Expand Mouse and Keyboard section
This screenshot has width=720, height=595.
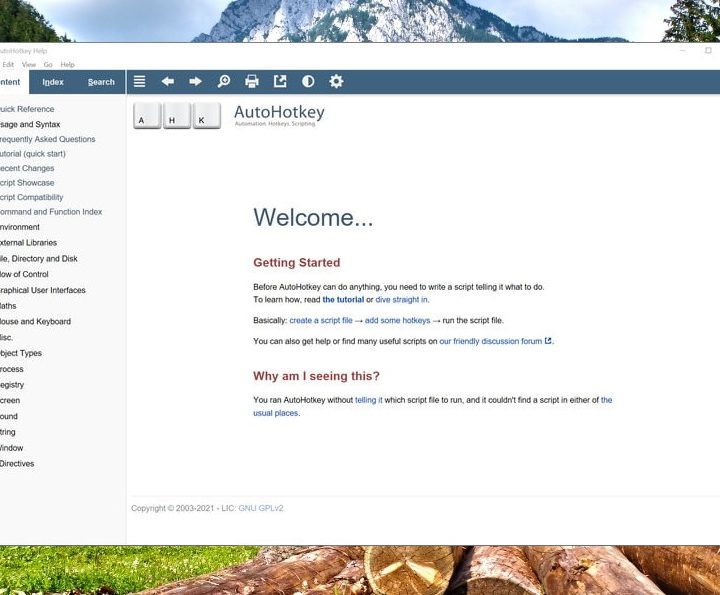pos(35,322)
